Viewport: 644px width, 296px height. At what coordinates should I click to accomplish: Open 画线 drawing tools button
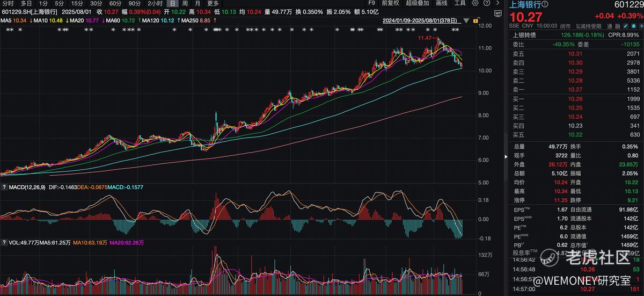[x=442, y=3]
